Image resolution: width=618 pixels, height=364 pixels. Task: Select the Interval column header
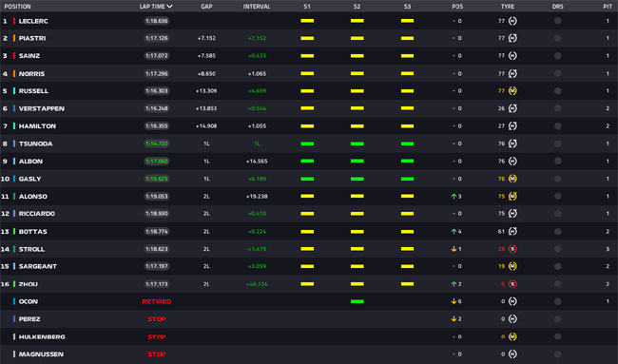pyautogui.click(x=257, y=7)
